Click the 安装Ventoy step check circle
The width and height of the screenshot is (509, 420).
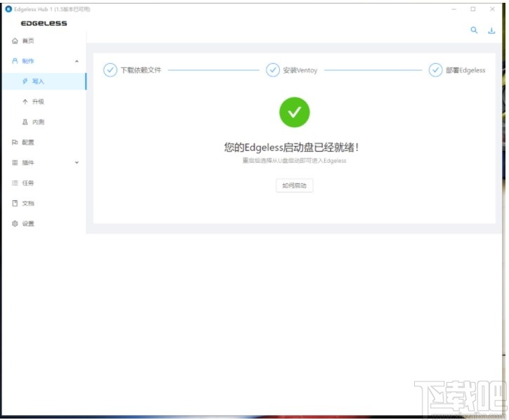273,70
